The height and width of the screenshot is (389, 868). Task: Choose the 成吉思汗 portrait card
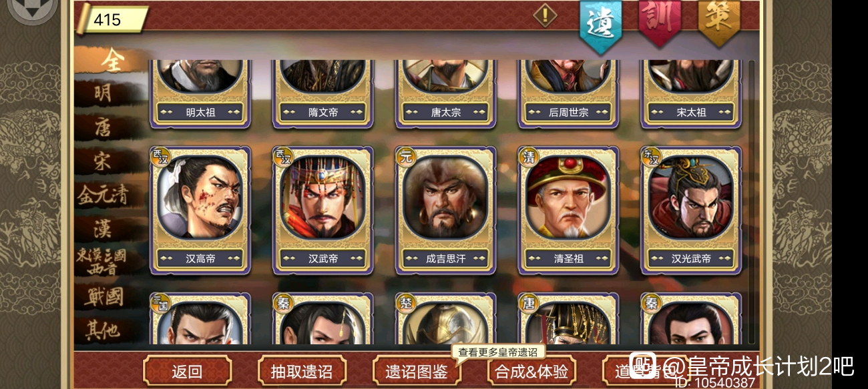446,210
